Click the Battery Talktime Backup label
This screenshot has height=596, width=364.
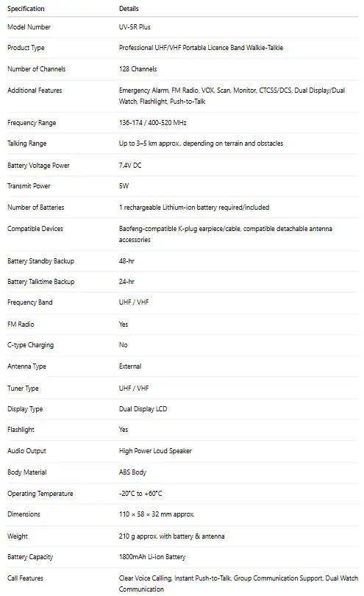point(41,282)
